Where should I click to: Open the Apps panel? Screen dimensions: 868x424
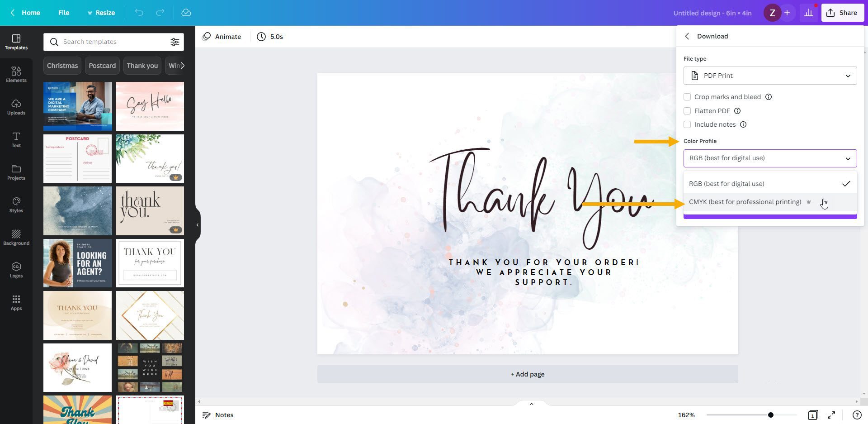click(x=16, y=302)
